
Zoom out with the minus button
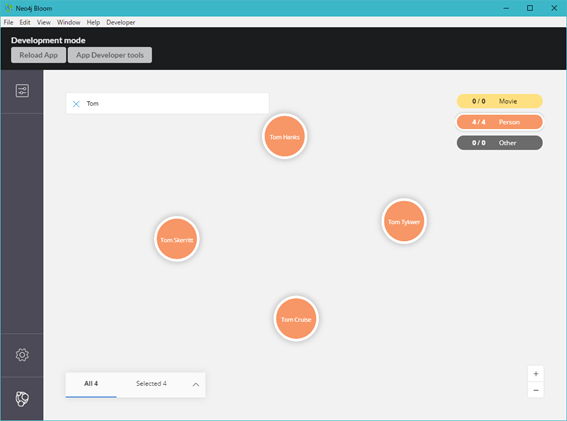(x=536, y=390)
